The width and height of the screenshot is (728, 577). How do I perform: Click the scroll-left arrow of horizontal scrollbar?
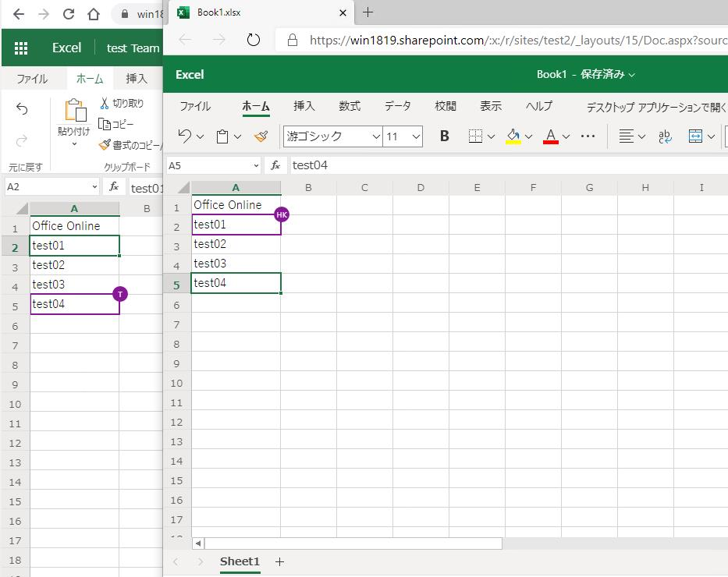coord(198,543)
